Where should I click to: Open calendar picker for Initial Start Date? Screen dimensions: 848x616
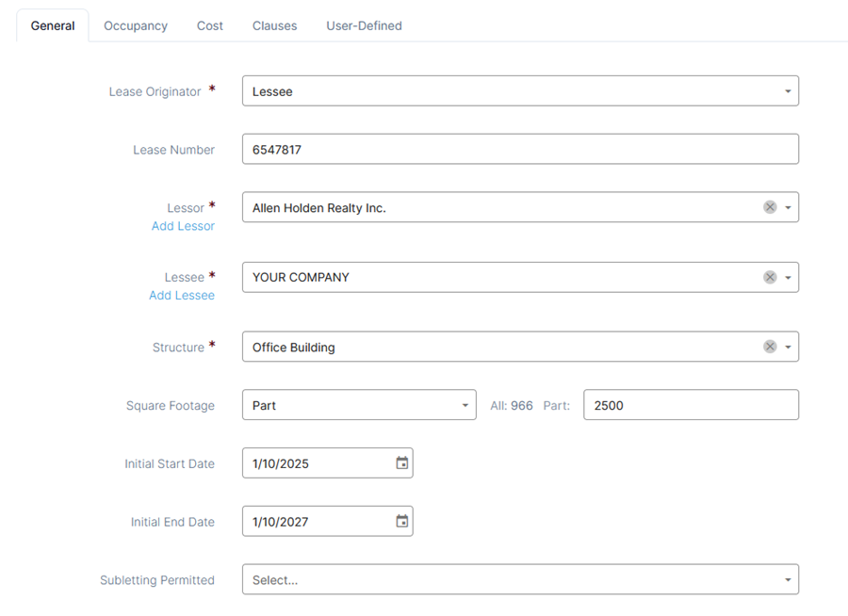[x=401, y=463]
